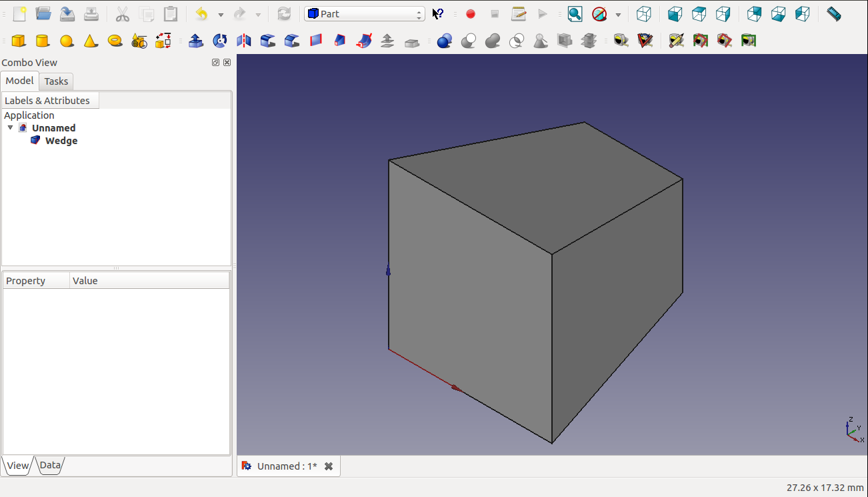This screenshot has height=497, width=868.
Task: Close the Unnamed : 1* document tab
Action: (329, 466)
